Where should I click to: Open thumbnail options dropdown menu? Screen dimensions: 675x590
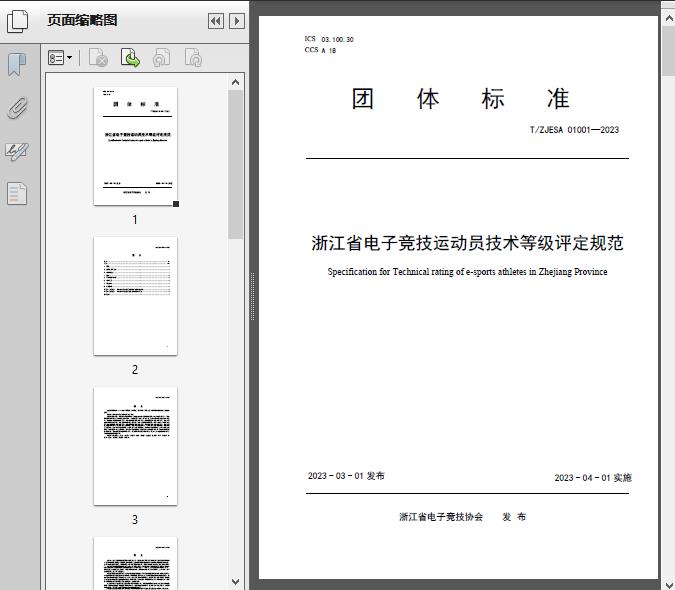point(60,58)
